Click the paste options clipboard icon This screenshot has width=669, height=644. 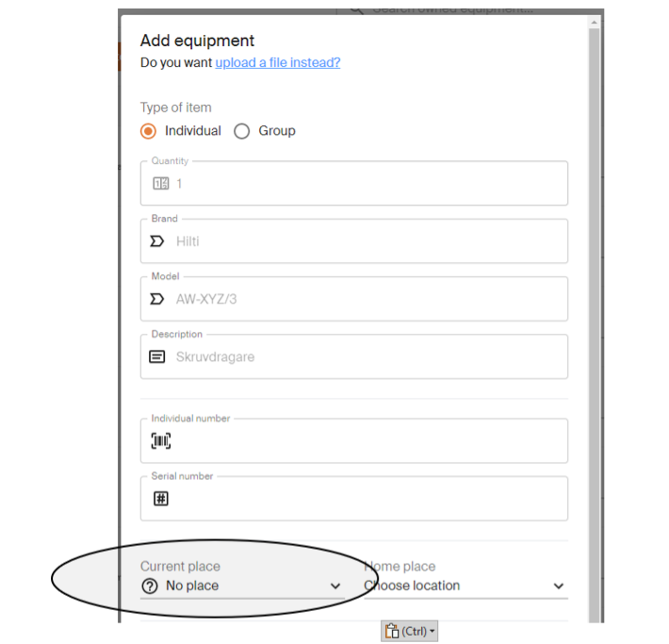pos(392,631)
